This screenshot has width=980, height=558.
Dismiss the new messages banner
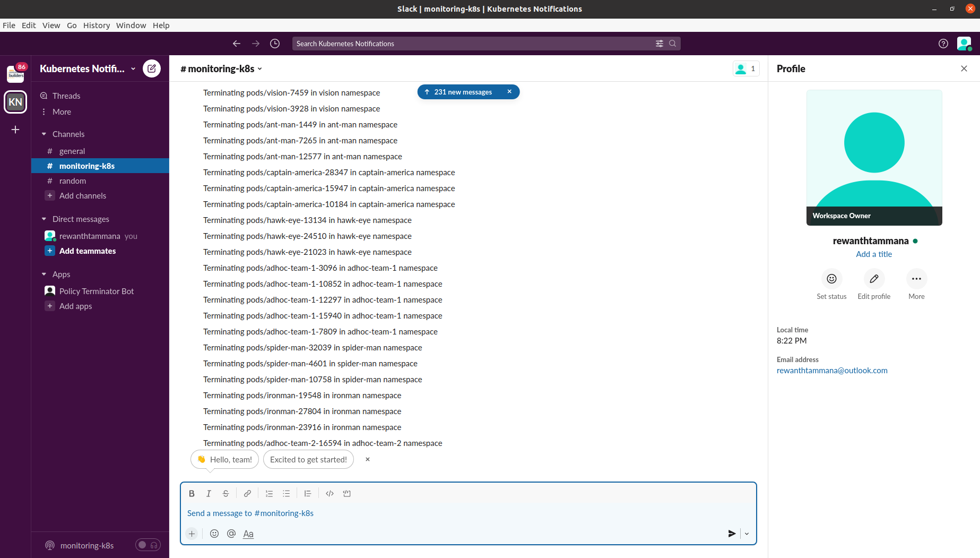click(509, 92)
